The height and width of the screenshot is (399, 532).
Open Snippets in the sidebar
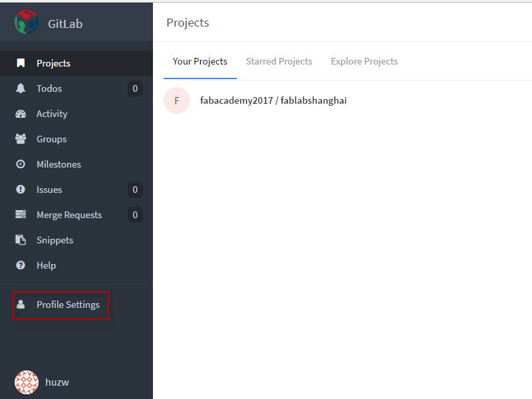(76, 240)
